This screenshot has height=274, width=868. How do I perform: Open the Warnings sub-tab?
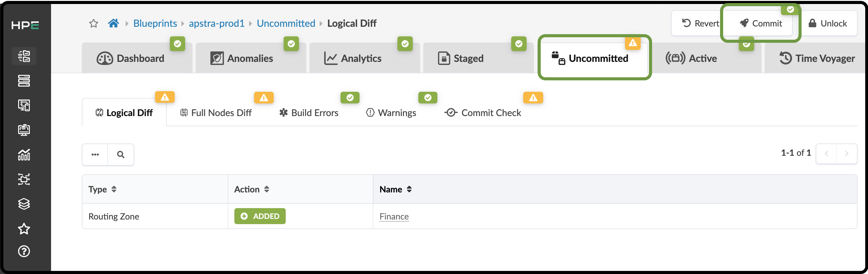(x=391, y=113)
